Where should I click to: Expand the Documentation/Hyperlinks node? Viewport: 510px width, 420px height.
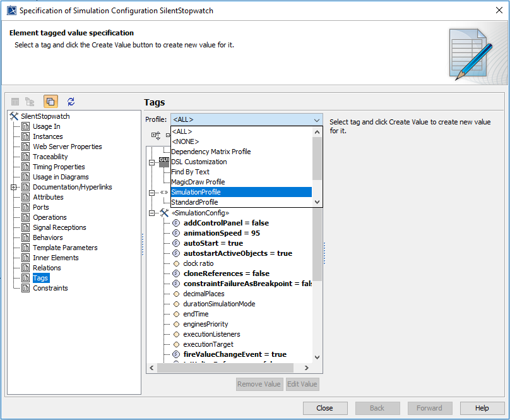pyautogui.click(x=14, y=187)
